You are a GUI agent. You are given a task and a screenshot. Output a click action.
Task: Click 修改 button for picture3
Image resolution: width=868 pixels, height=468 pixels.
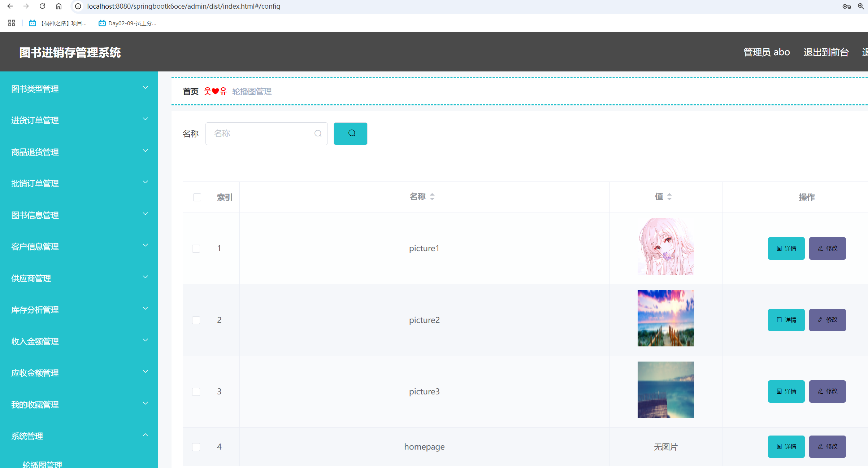point(827,391)
